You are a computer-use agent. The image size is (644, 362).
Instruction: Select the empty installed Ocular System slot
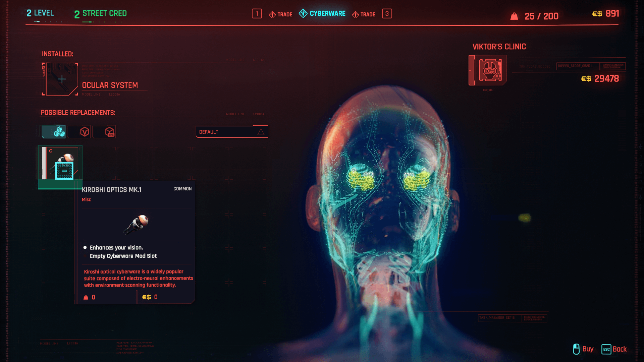pyautogui.click(x=61, y=79)
